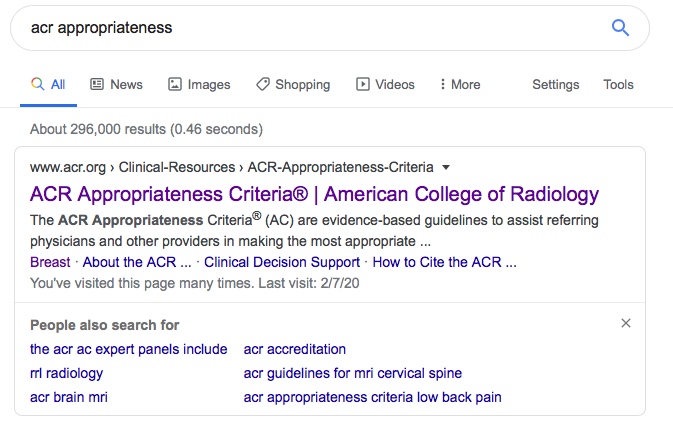Select the acr brain mri suggestion
The height and width of the screenshot is (421, 673).
pos(69,397)
